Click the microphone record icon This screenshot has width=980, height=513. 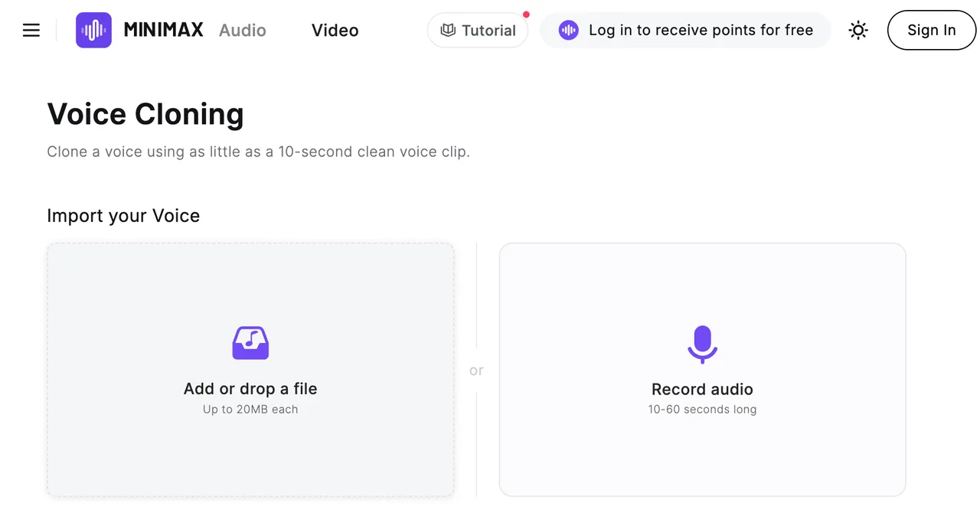click(x=702, y=344)
